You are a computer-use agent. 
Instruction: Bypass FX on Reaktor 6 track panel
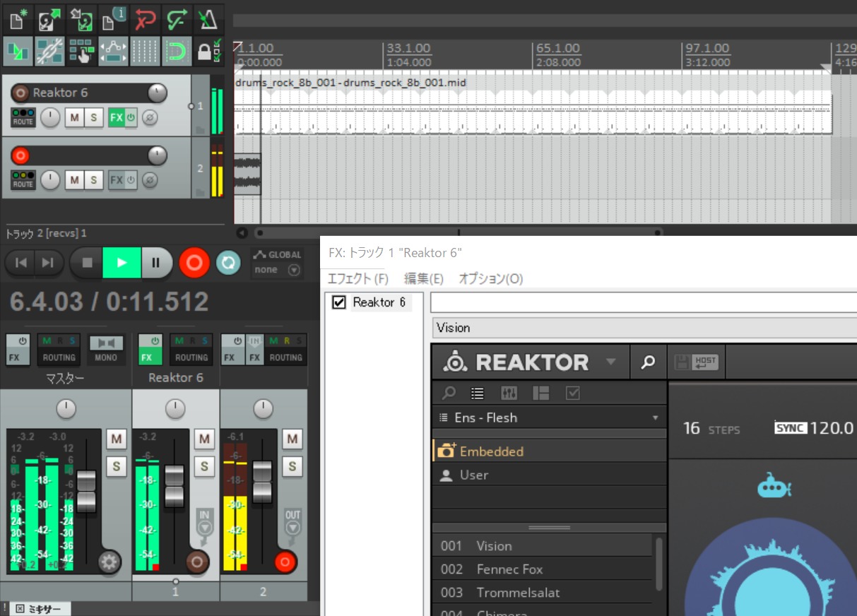[131, 118]
